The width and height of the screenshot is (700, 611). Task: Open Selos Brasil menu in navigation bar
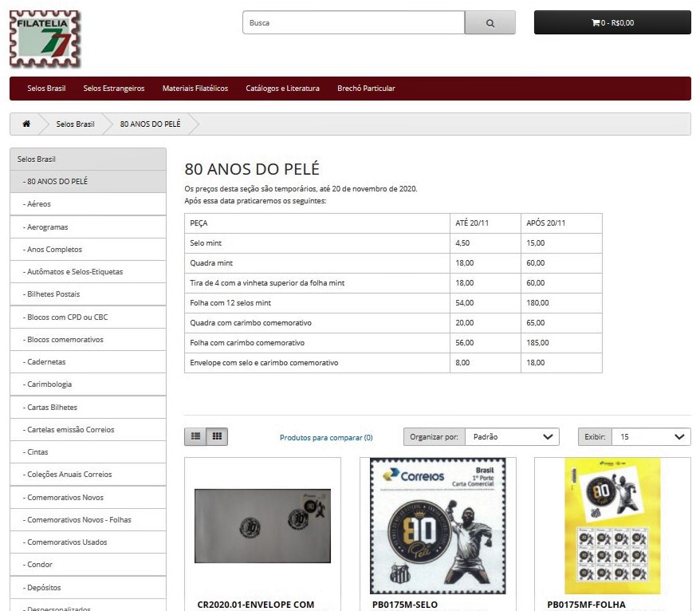(46, 89)
